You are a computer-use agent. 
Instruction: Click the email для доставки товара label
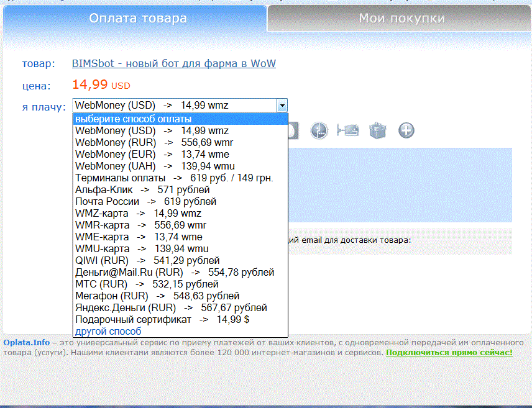[356, 240]
